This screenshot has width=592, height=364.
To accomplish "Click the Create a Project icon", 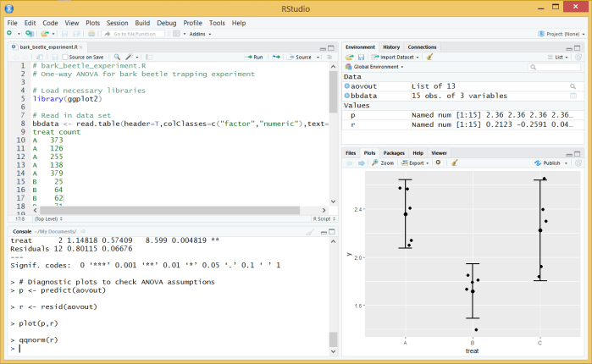I will [30, 34].
